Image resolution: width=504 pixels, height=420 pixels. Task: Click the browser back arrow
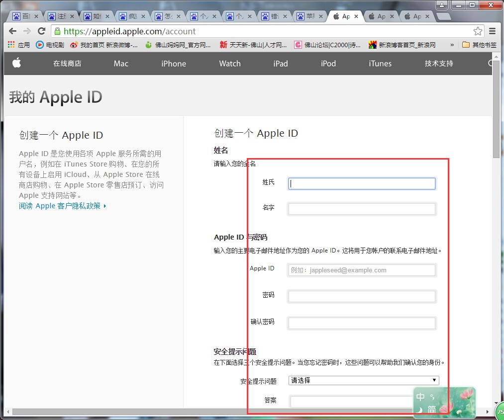tap(12, 30)
